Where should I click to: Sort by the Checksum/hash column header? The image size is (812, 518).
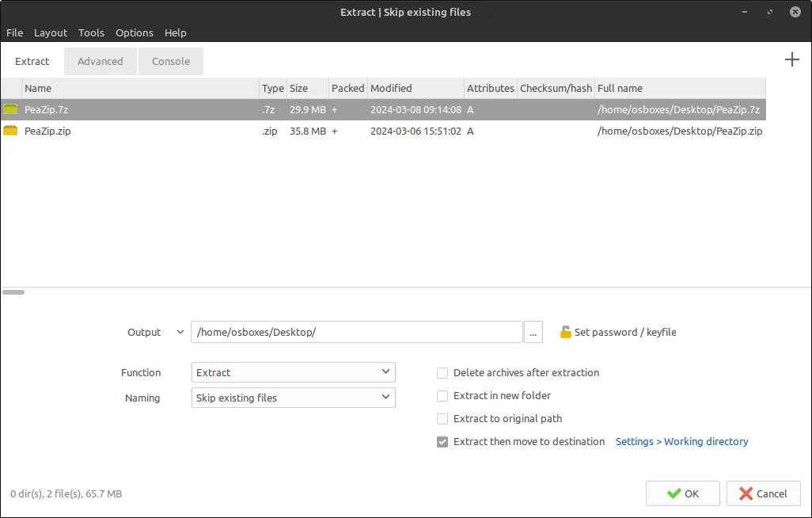point(556,88)
